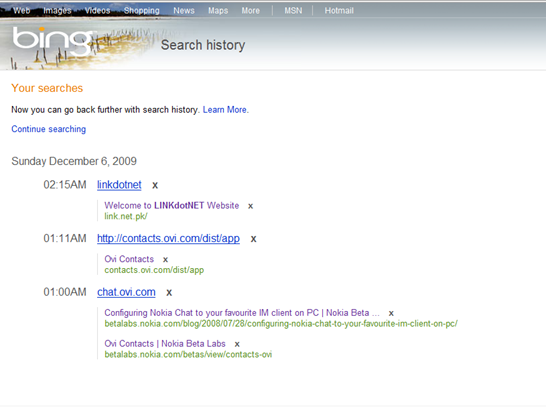Screen dimensions: 546x409
Task: Remove the chat.ovi.com search entry
Action: pos(169,293)
